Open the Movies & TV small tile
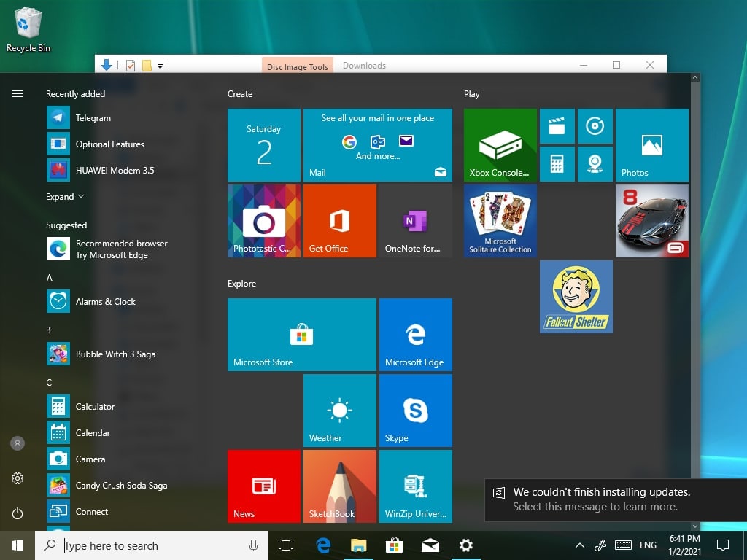Image resolution: width=747 pixels, height=560 pixels. [557, 126]
